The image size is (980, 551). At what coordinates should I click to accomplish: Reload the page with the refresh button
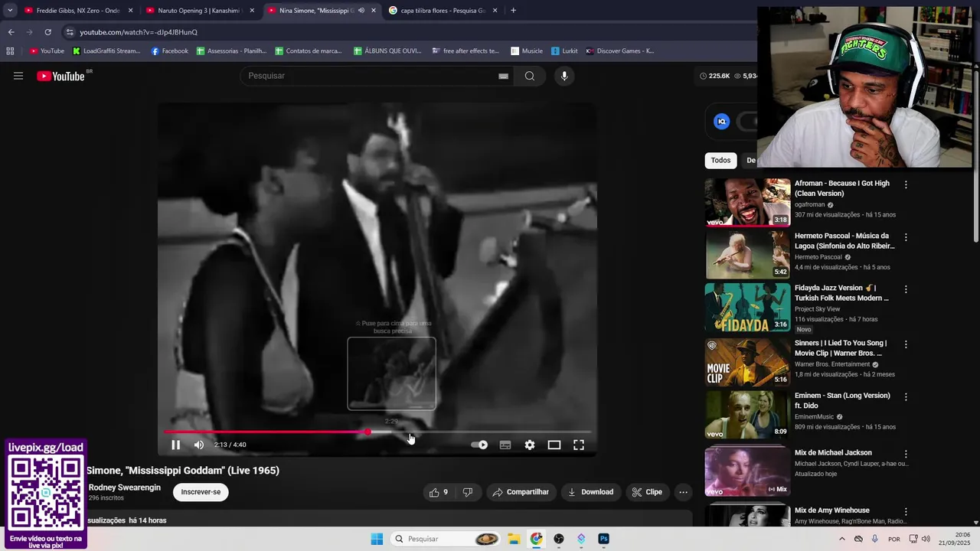(x=47, y=32)
